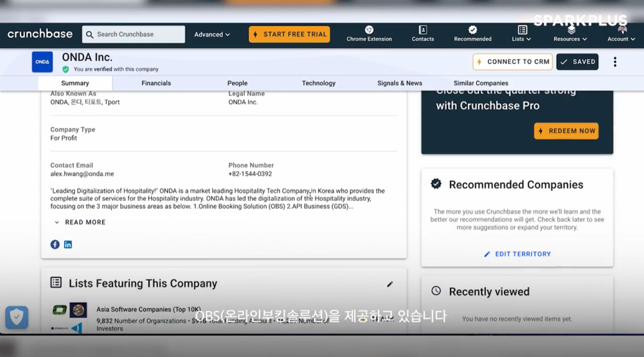Expand the Account dropdown menu
The width and height of the screenshot is (644, 357).
click(621, 39)
